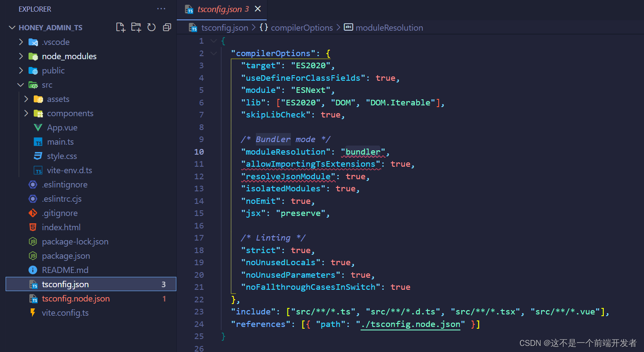The width and height of the screenshot is (644, 352).
Task: Click the components folder icon
Action: pyautogui.click(x=38, y=114)
